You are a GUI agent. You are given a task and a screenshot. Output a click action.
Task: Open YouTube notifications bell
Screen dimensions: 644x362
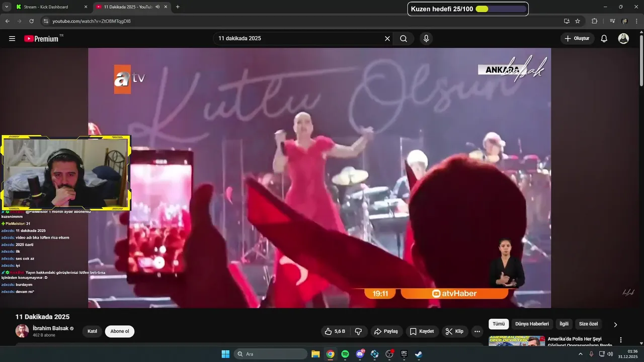[604, 39]
